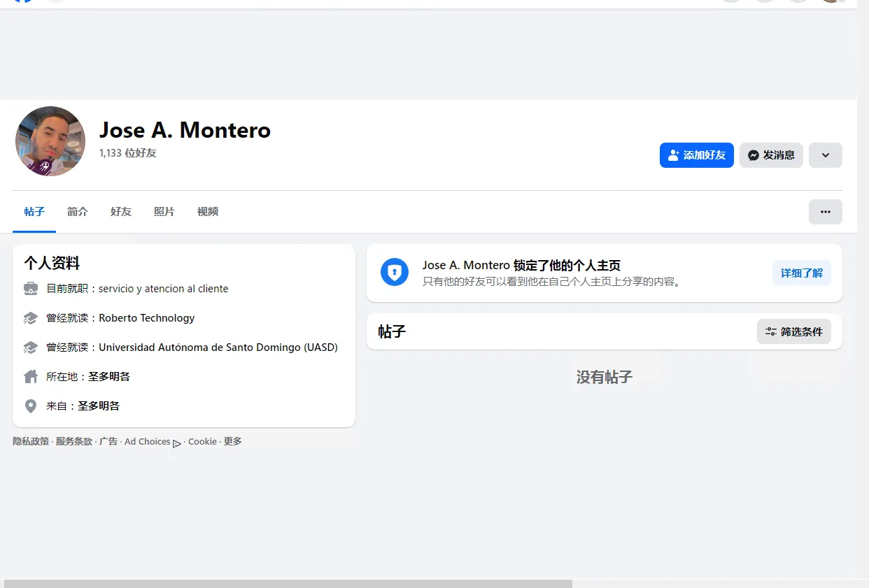Image resolution: width=869 pixels, height=588 pixels.
Task: Open the chevron dropdown next to 发消息
Action: 825,155
